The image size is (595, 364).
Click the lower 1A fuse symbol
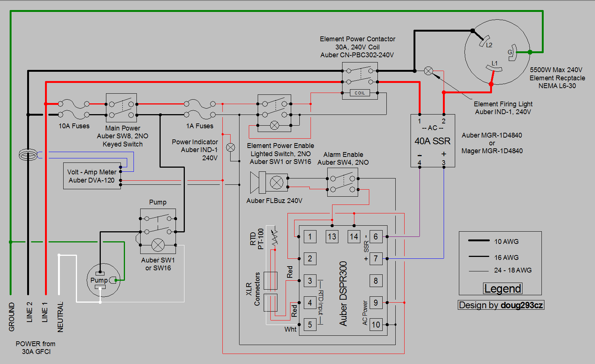coord(200,115)
